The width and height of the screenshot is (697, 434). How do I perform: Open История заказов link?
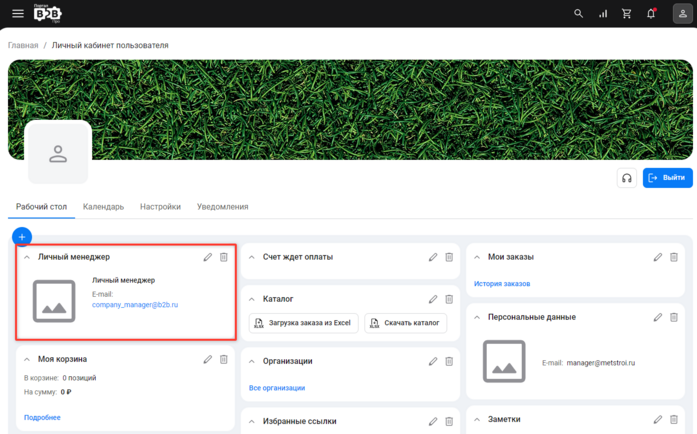[x=502, y=284]
